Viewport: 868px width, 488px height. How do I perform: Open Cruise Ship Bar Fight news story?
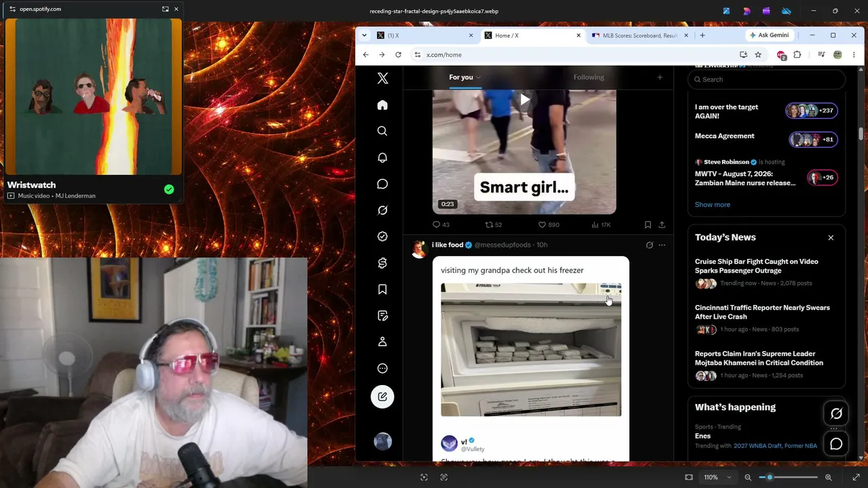756,266
